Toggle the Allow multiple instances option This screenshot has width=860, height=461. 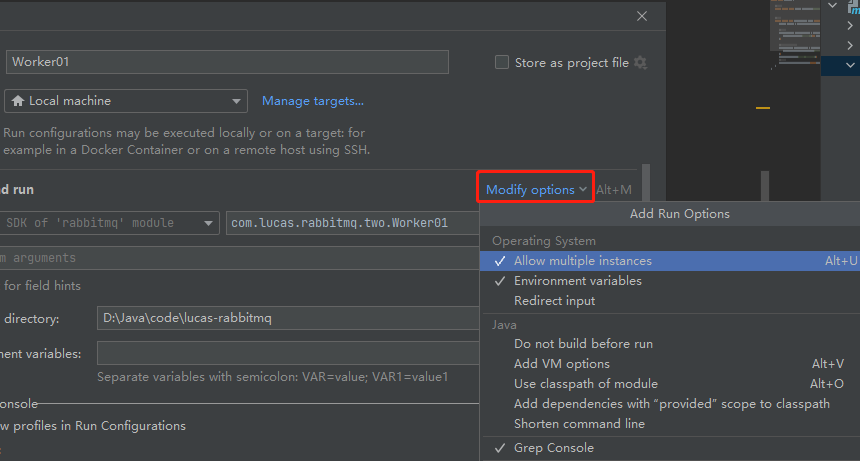[582, 261]
